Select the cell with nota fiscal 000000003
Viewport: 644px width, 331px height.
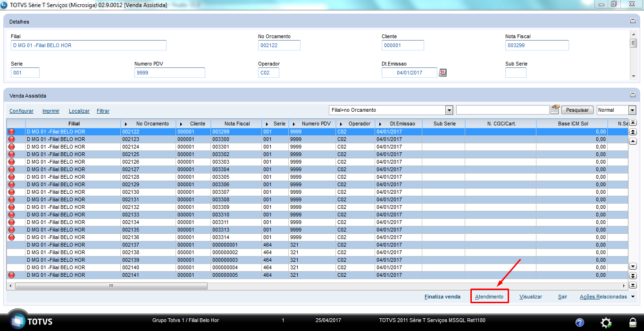coord(236,260)
